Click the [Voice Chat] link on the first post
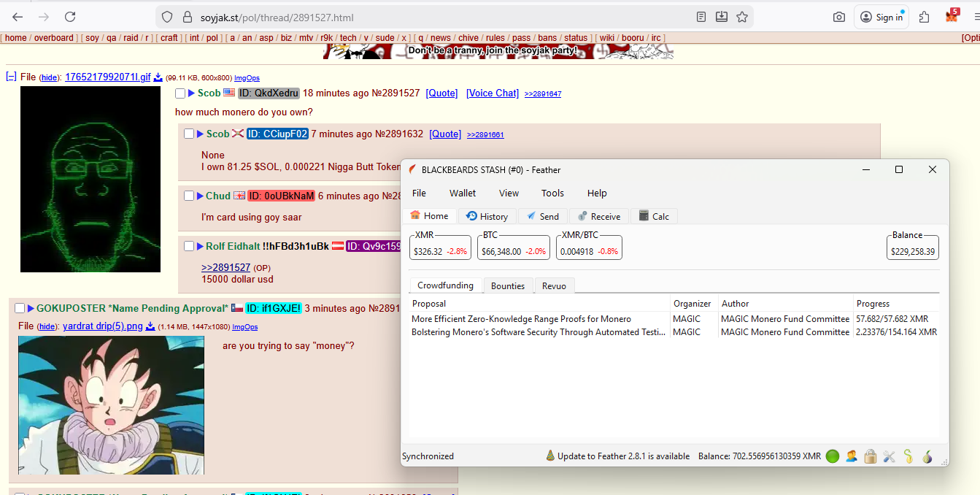The width and height of the screenshot is (980, 495). point(493,93)
